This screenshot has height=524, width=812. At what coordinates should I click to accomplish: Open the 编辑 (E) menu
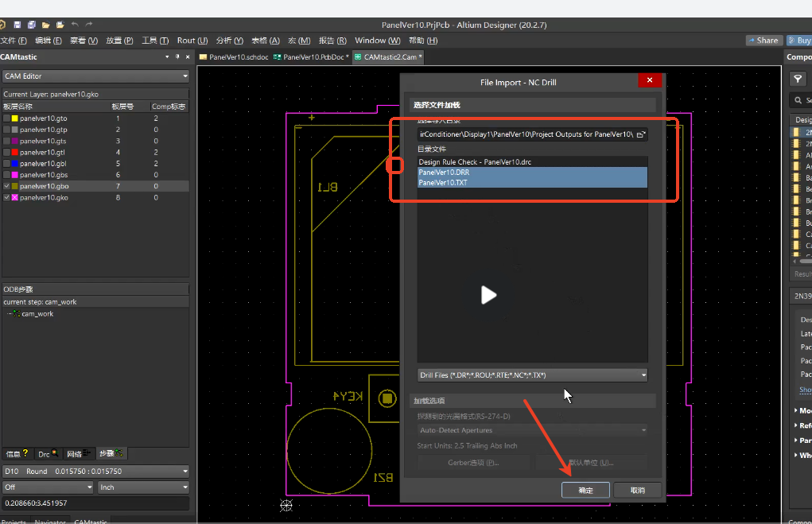click(49, 41)
